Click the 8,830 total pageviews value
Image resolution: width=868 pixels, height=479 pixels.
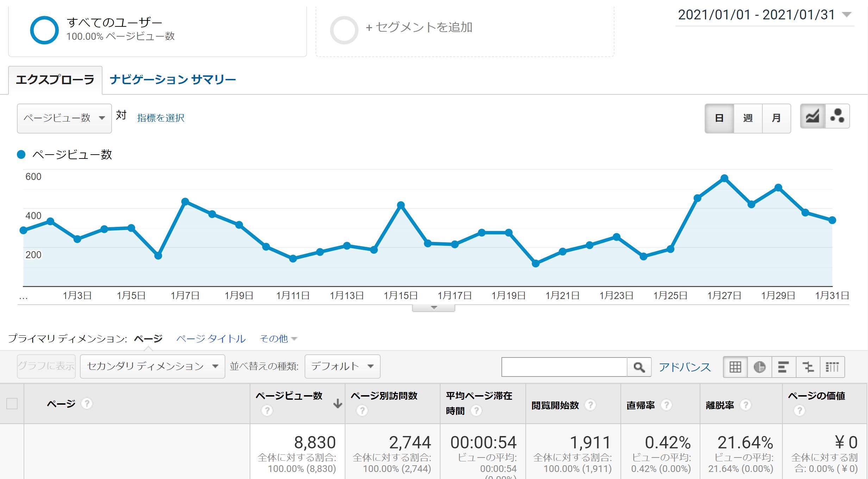315,442
